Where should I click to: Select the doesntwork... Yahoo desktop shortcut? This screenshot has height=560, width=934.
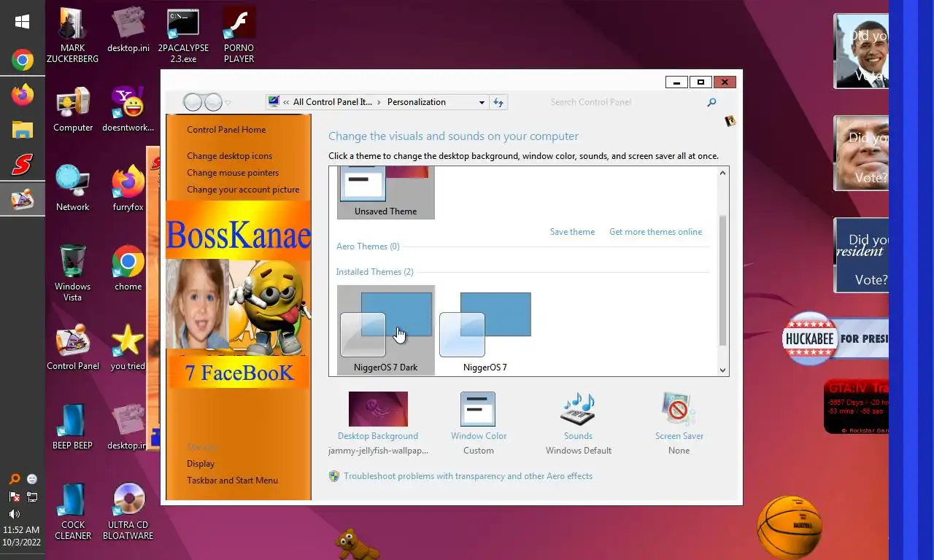click(128, 109)
